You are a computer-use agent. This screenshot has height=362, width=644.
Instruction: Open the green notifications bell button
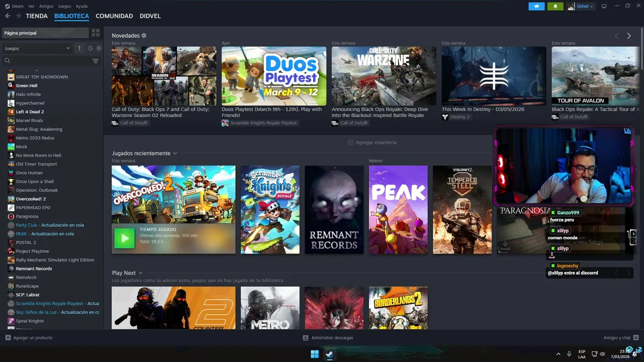555,6
